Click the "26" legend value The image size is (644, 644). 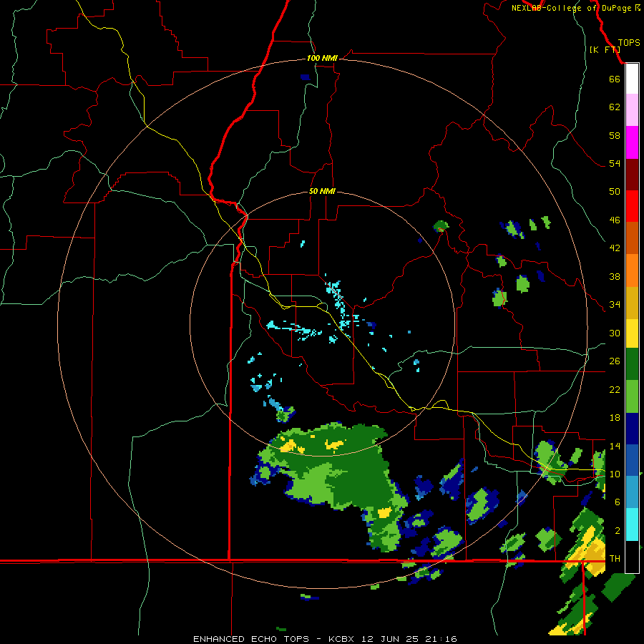[x=615, y=361]
